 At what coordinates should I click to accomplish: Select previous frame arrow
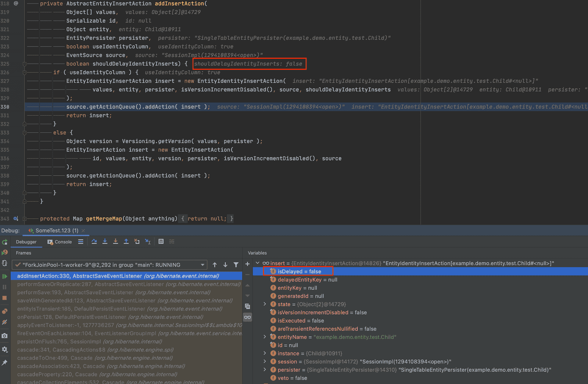[215, 265]
